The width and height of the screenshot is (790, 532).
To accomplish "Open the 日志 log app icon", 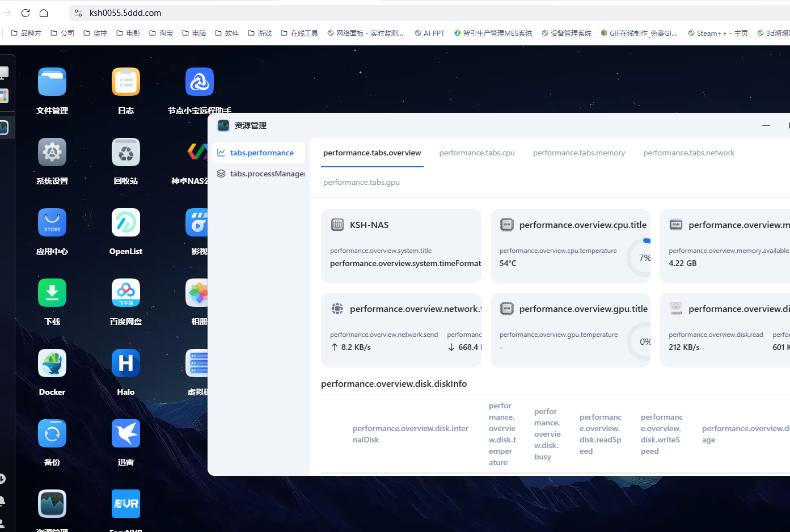I will [x=126, y=82].
